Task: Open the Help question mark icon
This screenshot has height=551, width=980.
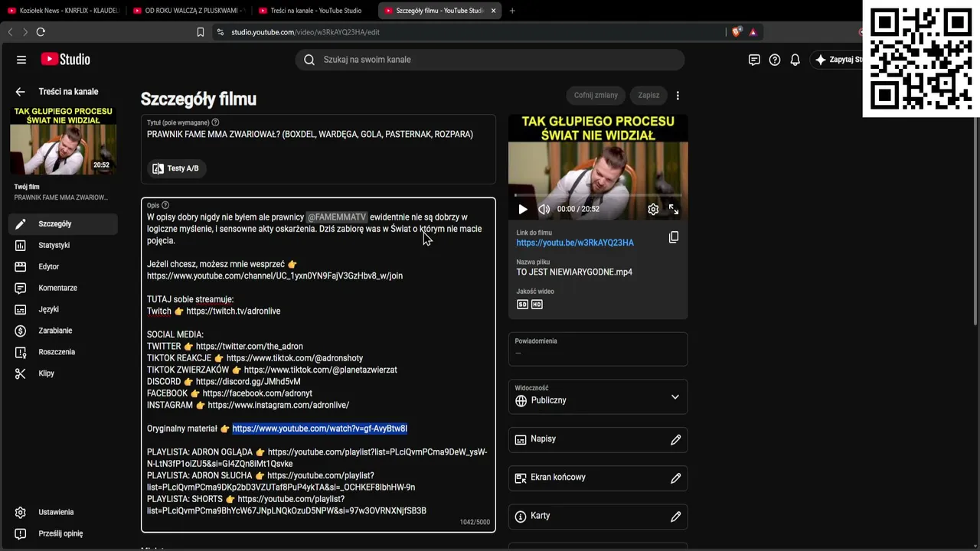Action: coord(775,60)
